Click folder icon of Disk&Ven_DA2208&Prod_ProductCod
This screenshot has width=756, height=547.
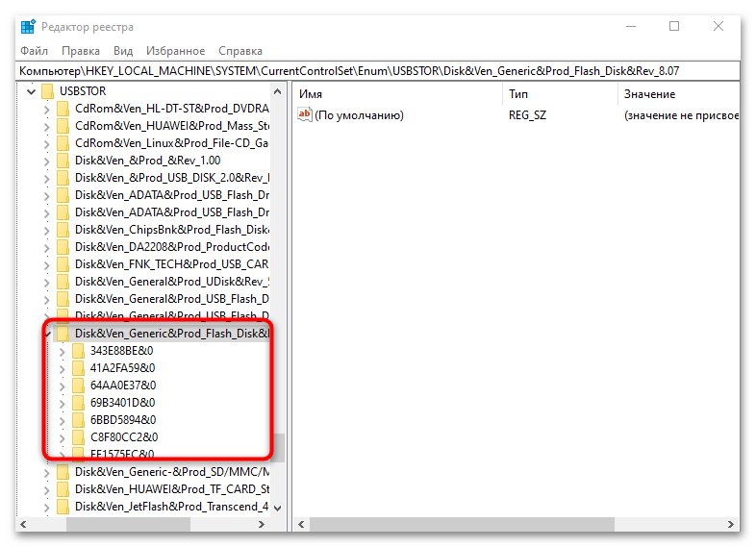[63, 247]
